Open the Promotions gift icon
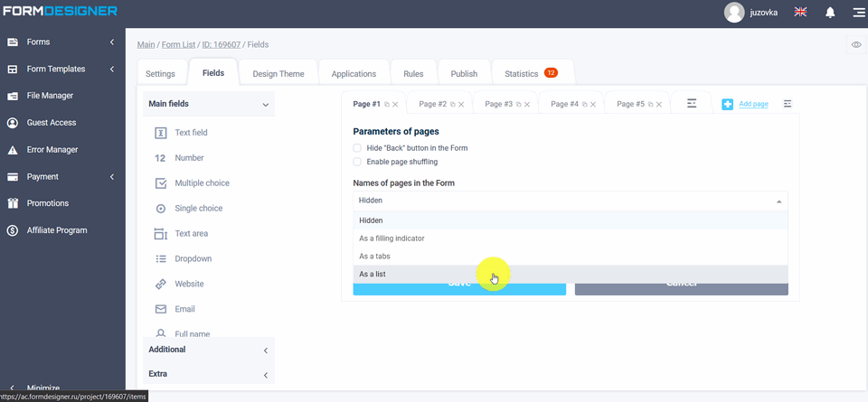 click(x=12, y=203)
